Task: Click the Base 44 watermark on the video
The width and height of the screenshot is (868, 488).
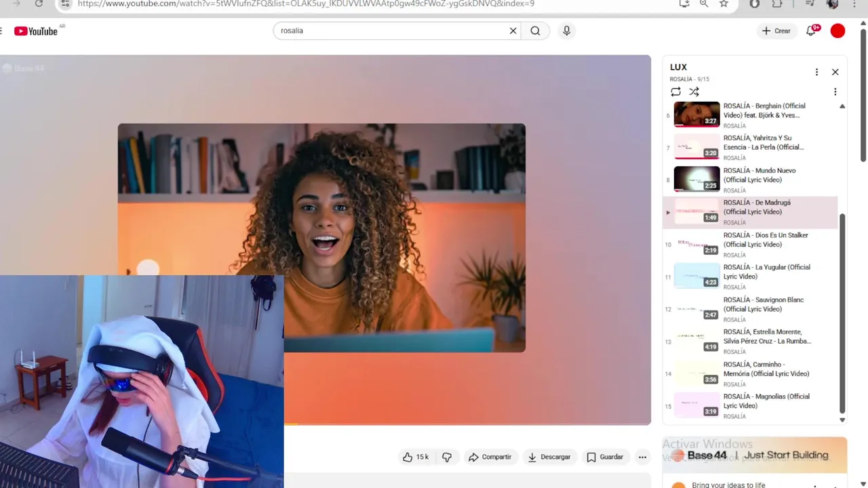Action: point(24,68)
